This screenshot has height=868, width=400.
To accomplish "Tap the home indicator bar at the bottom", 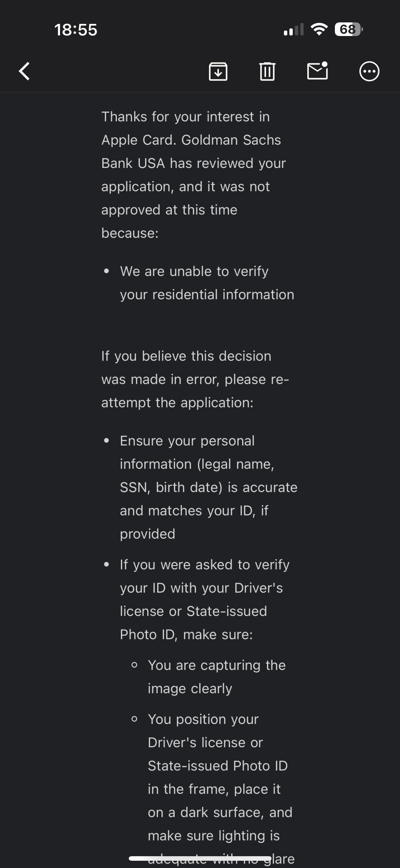I will coord(200,858).
